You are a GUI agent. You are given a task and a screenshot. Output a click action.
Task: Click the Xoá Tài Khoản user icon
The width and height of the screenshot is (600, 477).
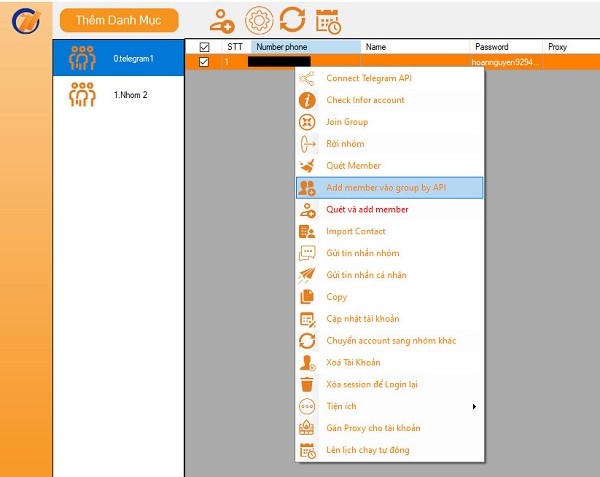point(307,363)
